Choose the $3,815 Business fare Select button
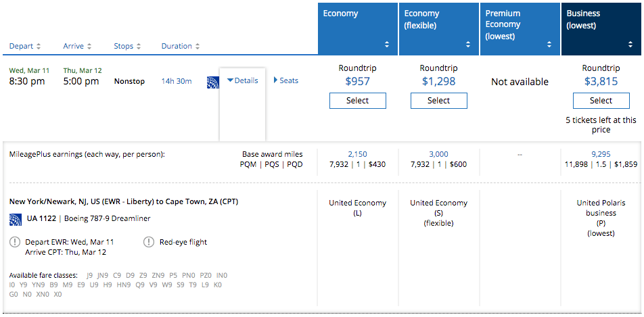Image resolution: width=644 pixels, height=317 pixels. pos(601,101)
